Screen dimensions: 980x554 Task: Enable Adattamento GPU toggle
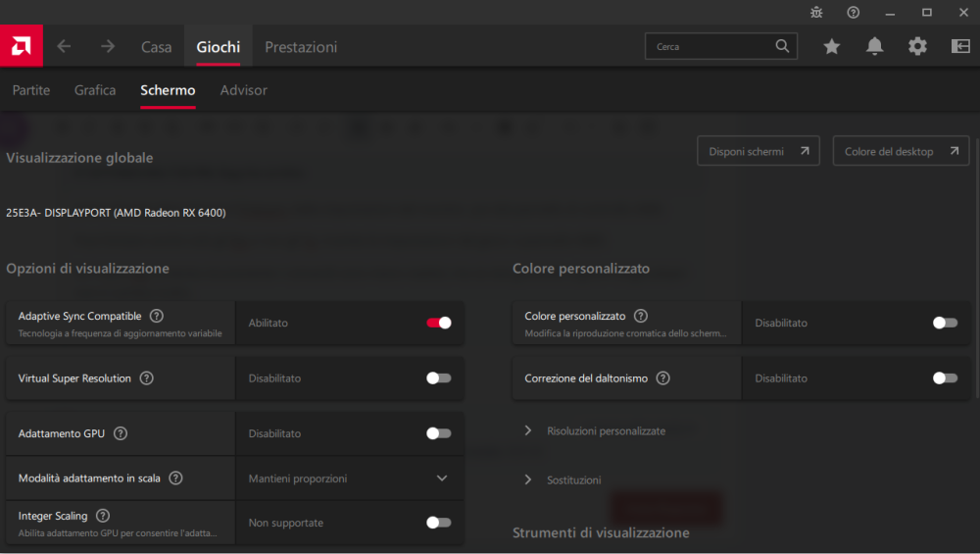[x=439, y=433]
